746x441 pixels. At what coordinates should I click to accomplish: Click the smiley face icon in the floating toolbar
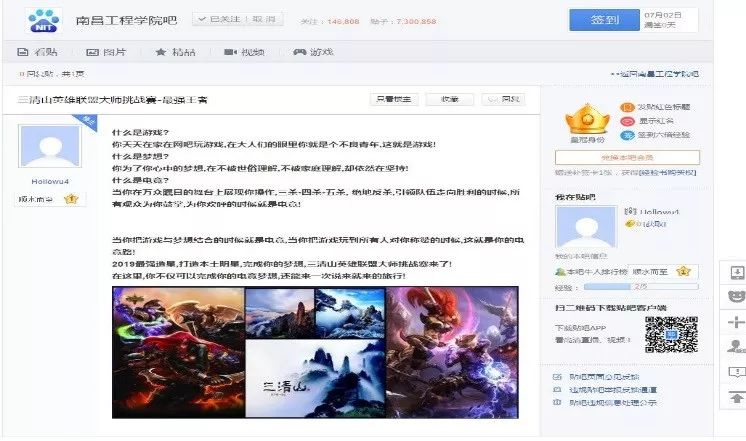click(x=737, y=297)
